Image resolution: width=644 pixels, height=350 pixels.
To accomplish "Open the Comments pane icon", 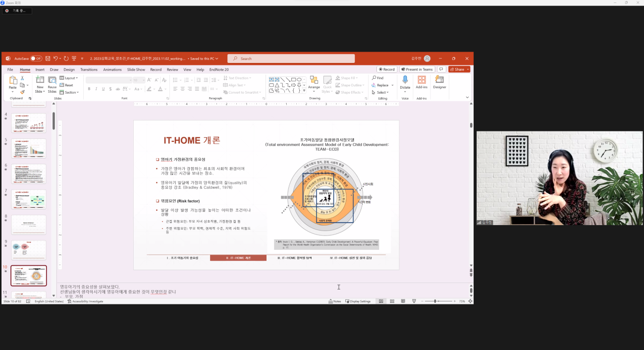I will 441,69.
